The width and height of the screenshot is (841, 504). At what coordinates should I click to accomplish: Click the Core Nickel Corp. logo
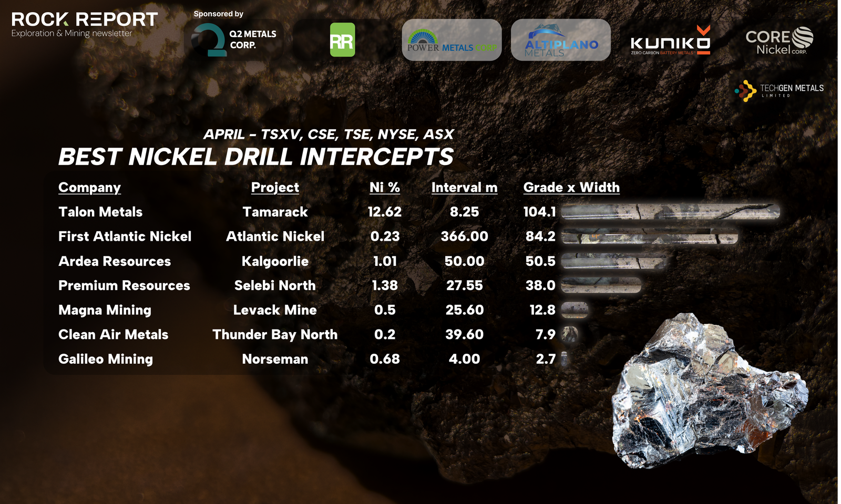[x=780, y=40]
